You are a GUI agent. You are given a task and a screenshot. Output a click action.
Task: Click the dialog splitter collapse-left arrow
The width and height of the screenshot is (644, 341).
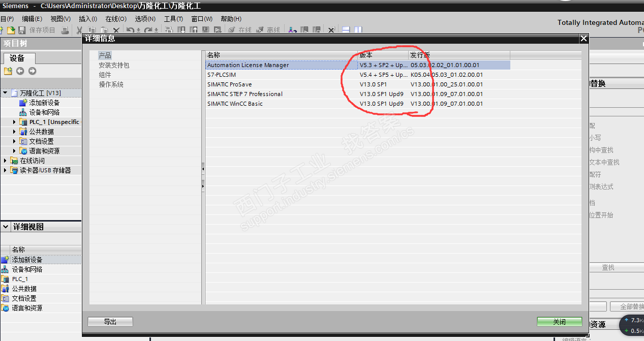pos(203,168)
